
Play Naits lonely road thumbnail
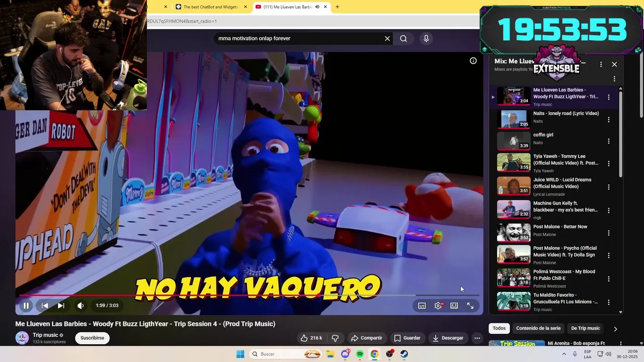point(514,119)
